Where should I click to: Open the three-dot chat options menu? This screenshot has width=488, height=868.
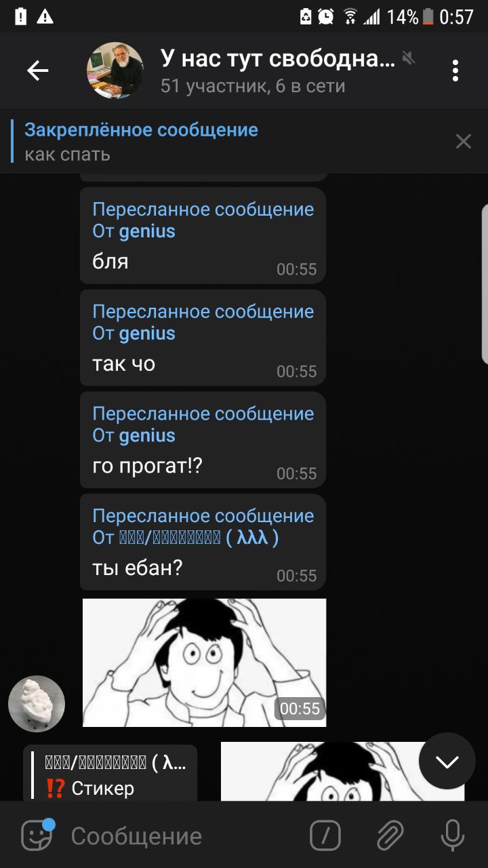[455, 71]
